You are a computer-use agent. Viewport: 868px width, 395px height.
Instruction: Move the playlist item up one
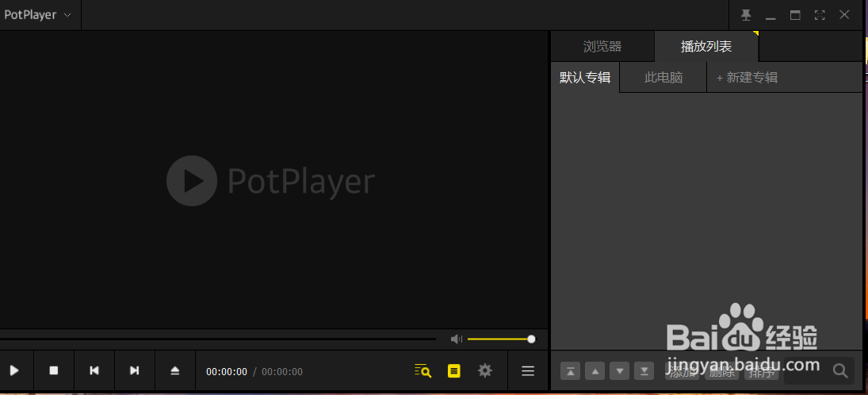point(595,371)
